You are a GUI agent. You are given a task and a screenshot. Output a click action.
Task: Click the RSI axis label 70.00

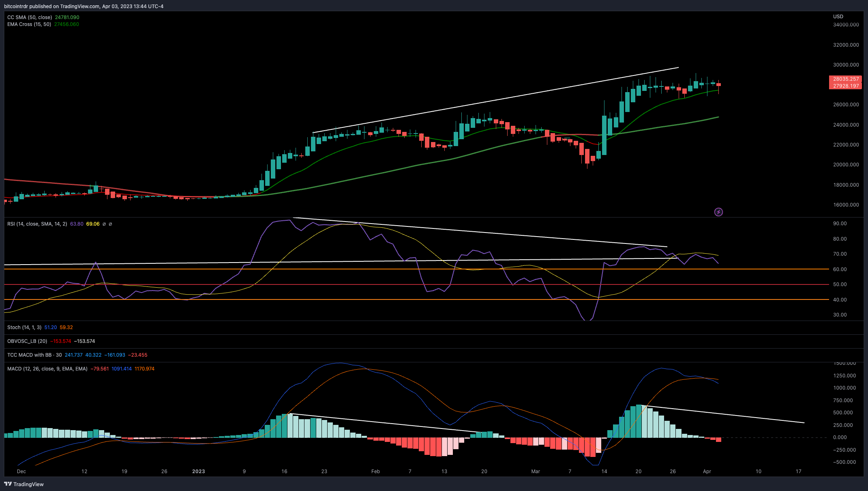point(840,254)
